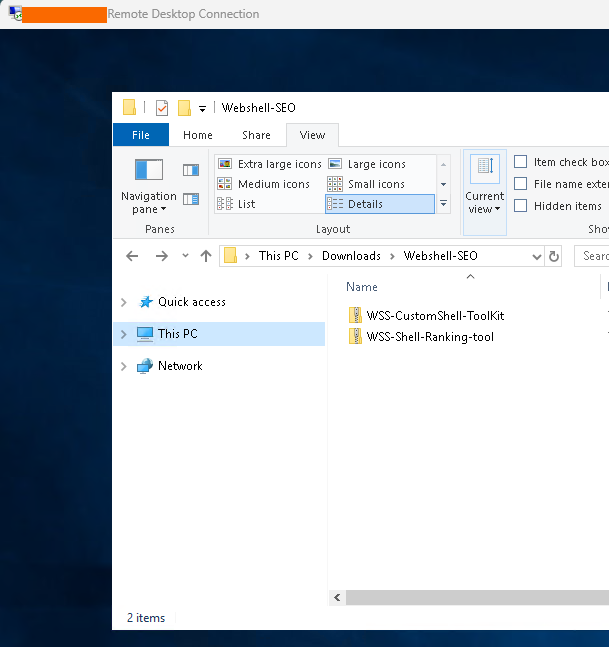Expand layout gallery More arrow

[x=444, y=203]
